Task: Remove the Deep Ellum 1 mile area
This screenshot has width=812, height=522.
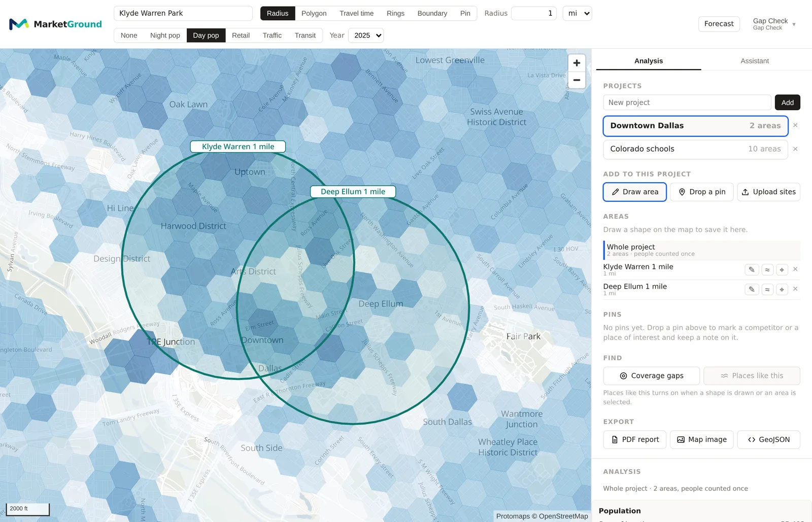Action: [795, 289]
